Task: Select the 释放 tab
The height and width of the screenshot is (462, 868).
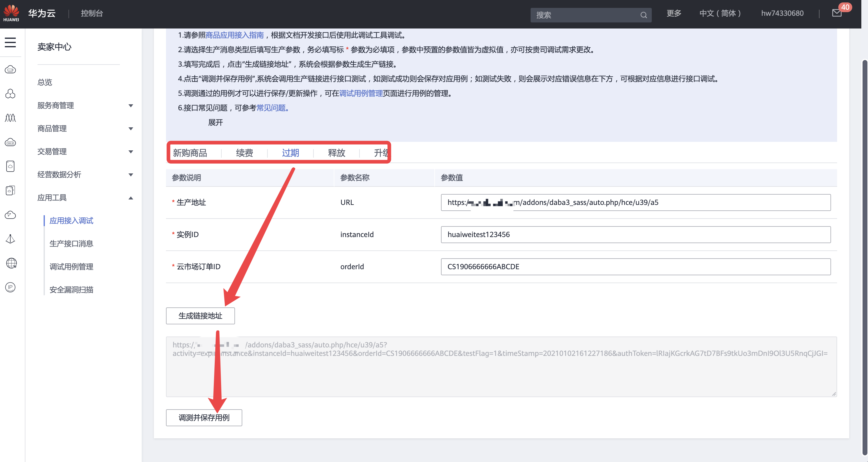Action: pyautogui.click(x=336, y=153)
